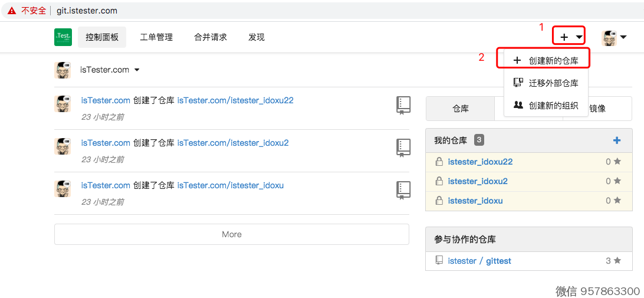Expand the user avatar menu at top right
This screenshot has height=298, width=644.
(614, 38)
